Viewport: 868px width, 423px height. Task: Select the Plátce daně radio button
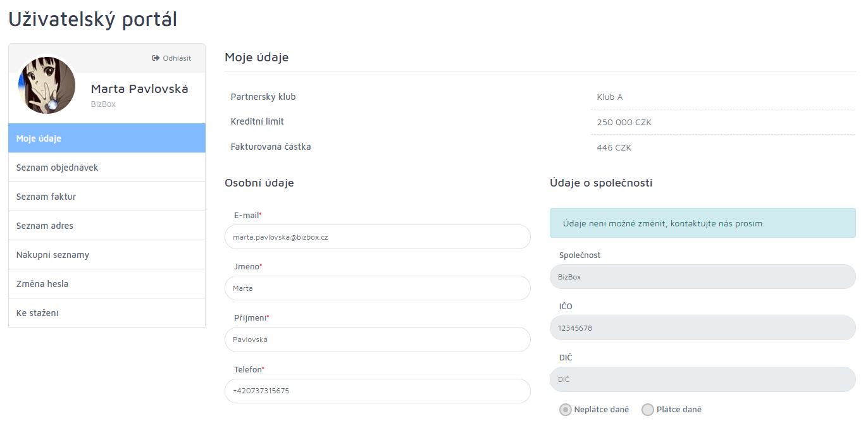click(x=648, y=410)
